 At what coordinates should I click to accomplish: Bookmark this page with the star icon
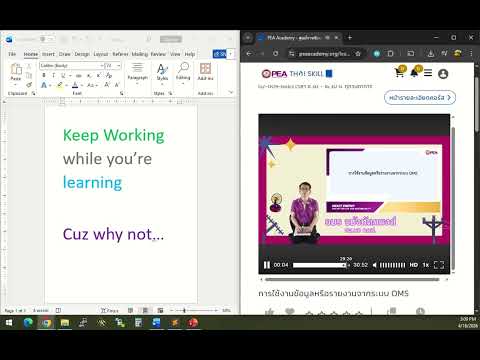pos(358,53)
